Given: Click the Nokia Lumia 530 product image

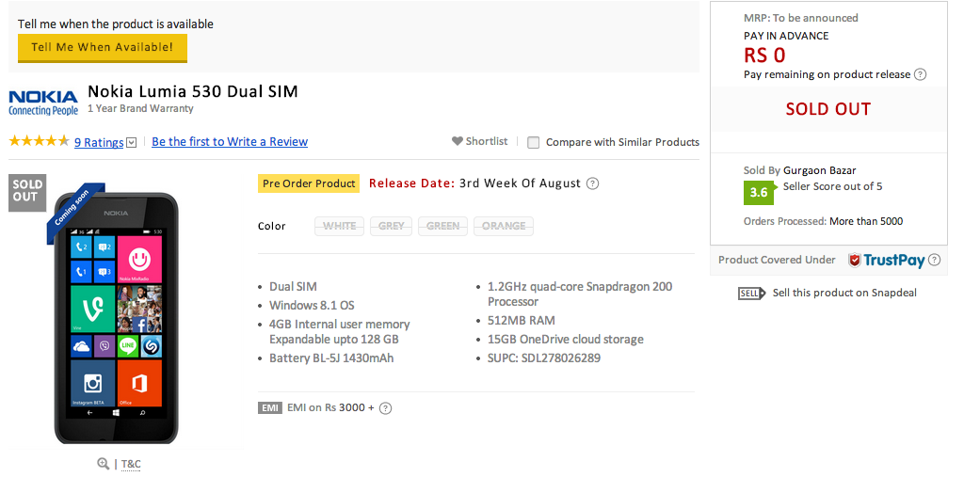Looking at the screenshot, I should pos(117,317).
